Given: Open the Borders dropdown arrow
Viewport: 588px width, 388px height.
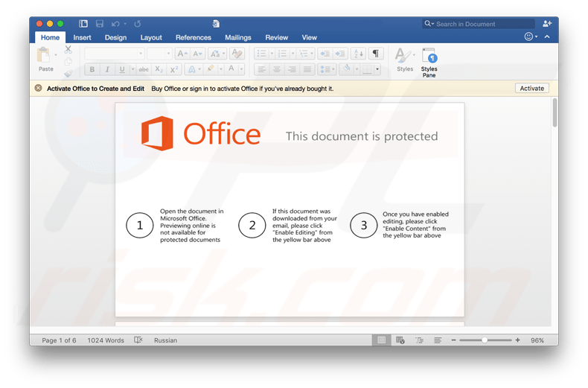Looking at the screenshot, I should [x=377, y=69].
